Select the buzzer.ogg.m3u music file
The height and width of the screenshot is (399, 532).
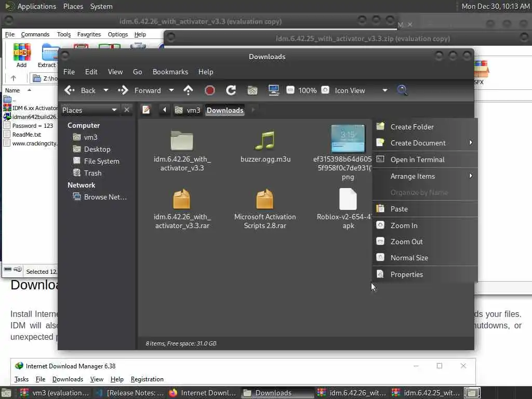265,147
